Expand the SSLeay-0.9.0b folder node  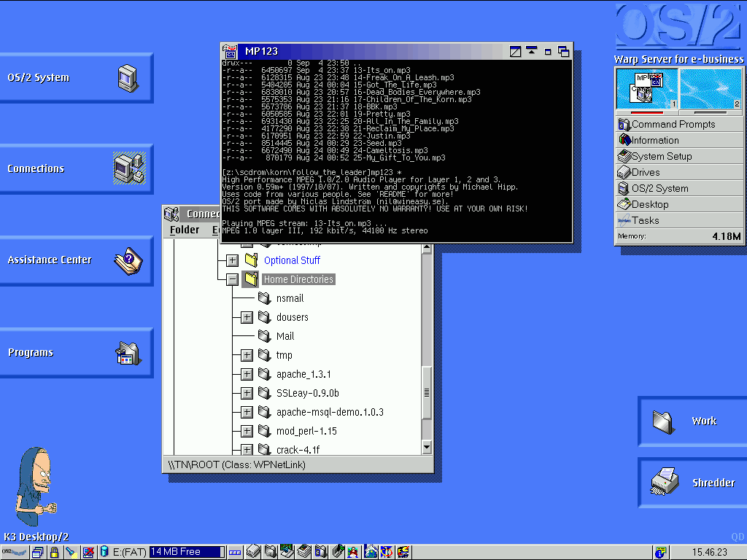247,393
